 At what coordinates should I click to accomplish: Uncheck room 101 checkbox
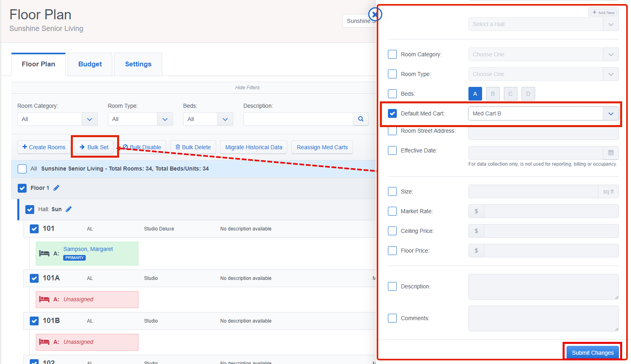[34, 229]
